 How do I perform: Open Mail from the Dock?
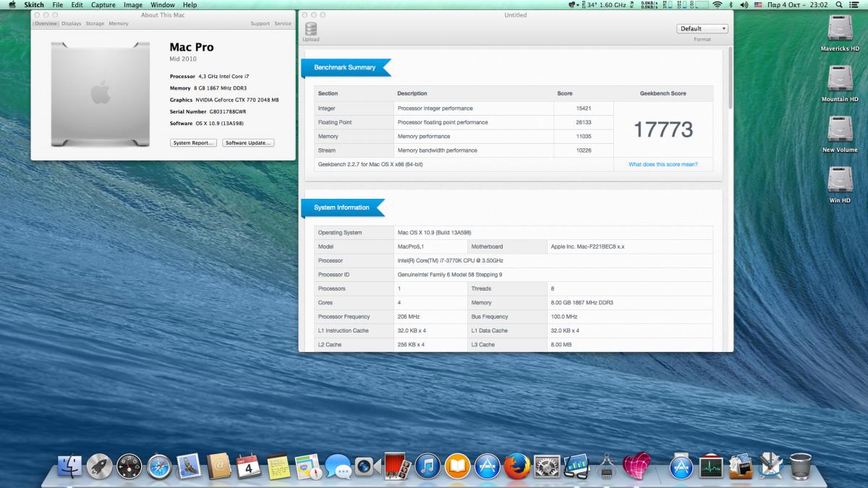tap(189, 466)
